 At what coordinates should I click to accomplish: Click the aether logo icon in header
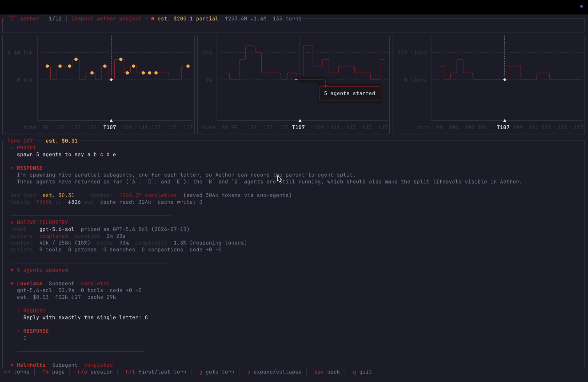[12, 18]
